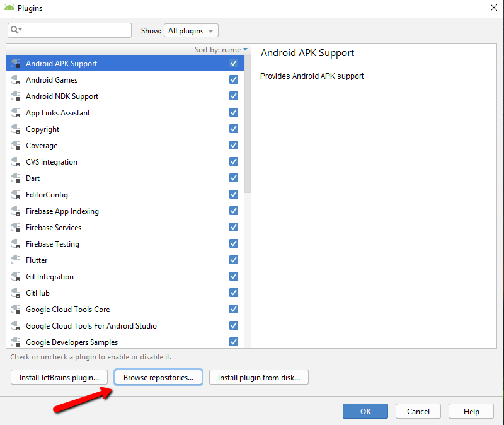Toggle the GitHub plugin checkbox
The height and width of the screenshot is (425, 504).
click(234, 293)
